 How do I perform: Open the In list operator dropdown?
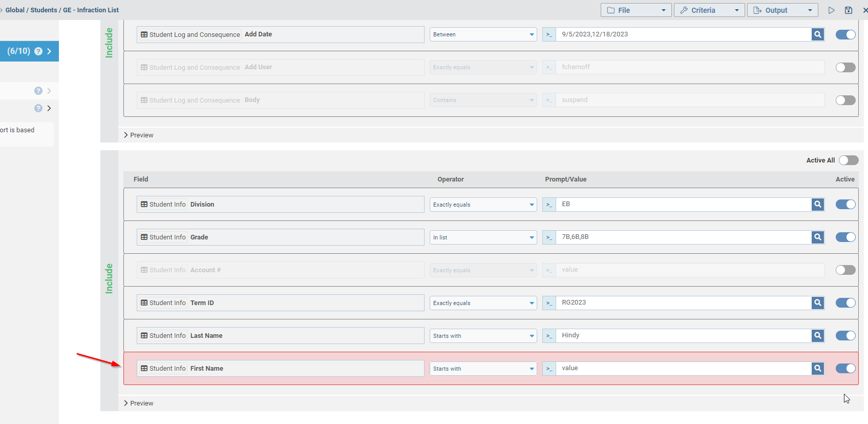pos(483,237)
